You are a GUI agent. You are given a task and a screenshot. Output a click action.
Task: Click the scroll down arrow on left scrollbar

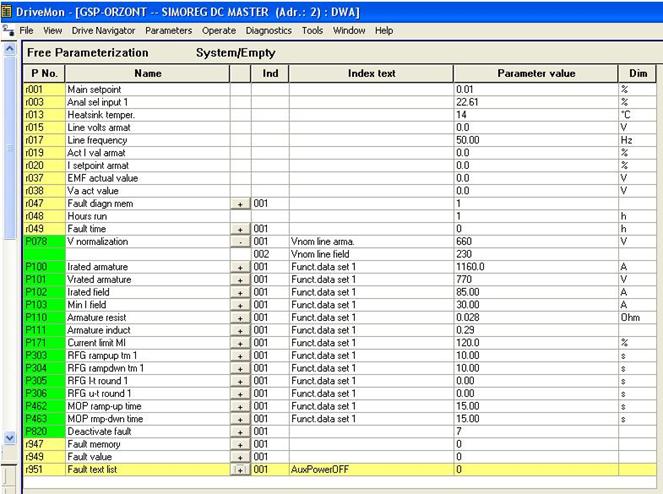click(x=9, y=438)
